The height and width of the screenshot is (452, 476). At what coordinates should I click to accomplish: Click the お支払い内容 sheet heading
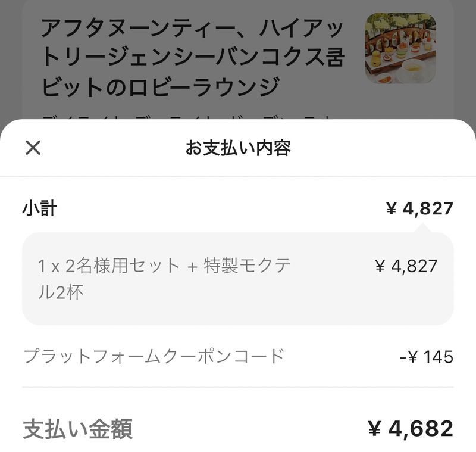coord(238,148)
